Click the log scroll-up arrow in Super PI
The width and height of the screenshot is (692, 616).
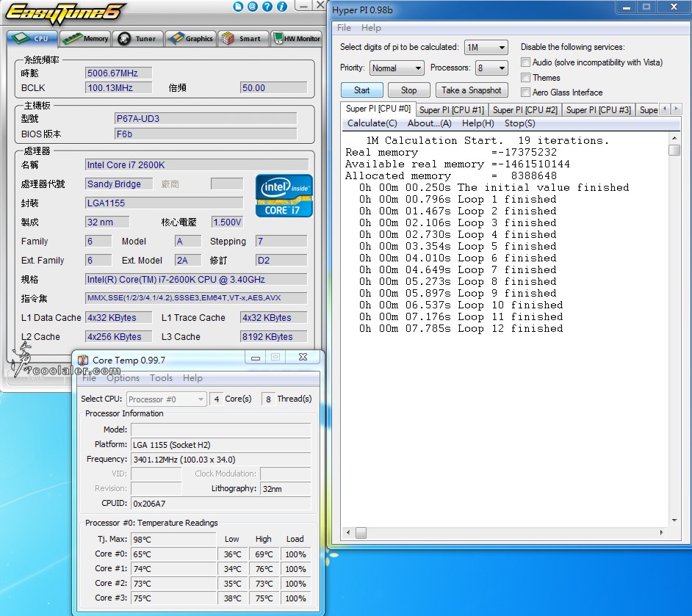coord(674,138)
